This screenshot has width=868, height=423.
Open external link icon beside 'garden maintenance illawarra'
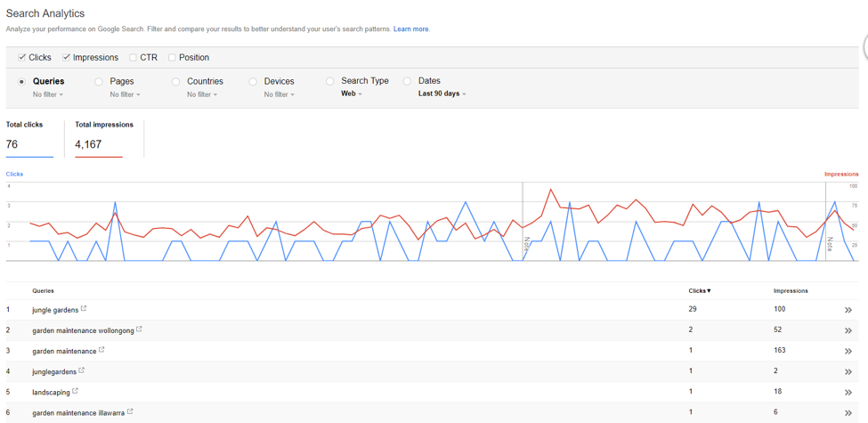[130, 411]
